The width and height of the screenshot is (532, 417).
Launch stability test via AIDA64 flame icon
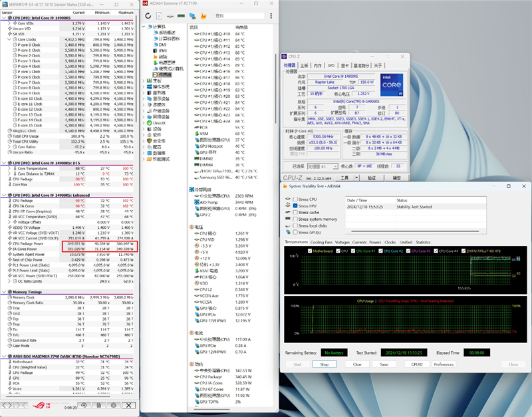[203, 15]
